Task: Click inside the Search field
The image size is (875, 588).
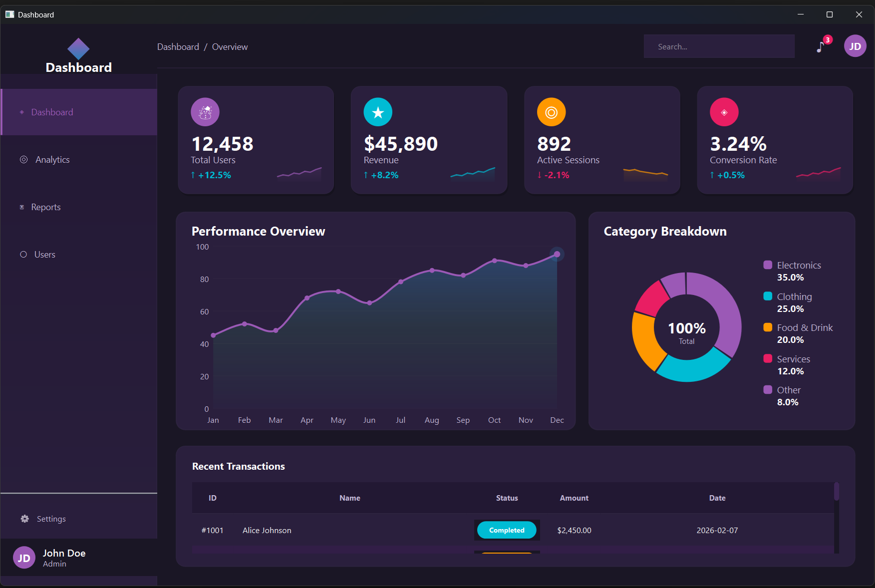Action: pos(719,46)
